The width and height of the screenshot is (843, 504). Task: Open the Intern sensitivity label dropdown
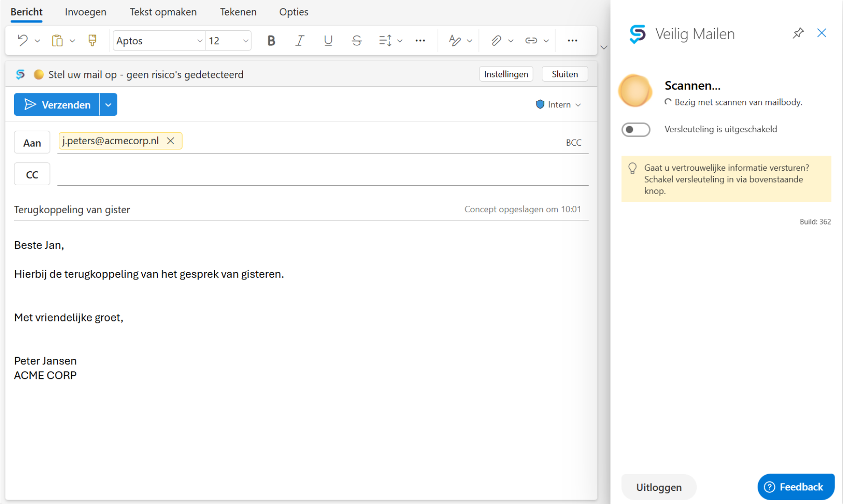click(558, 105)
